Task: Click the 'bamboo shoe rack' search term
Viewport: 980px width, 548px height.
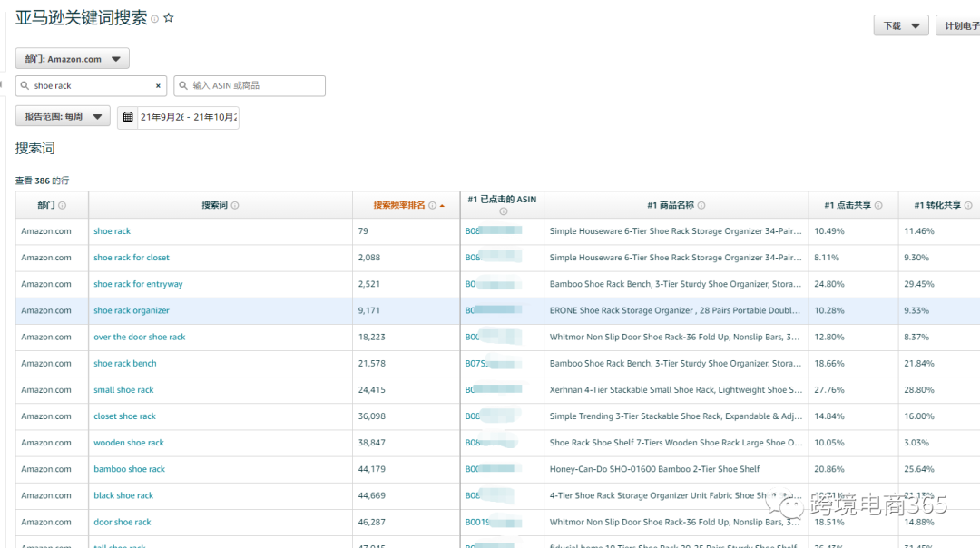Action: [x=129, y=469]
